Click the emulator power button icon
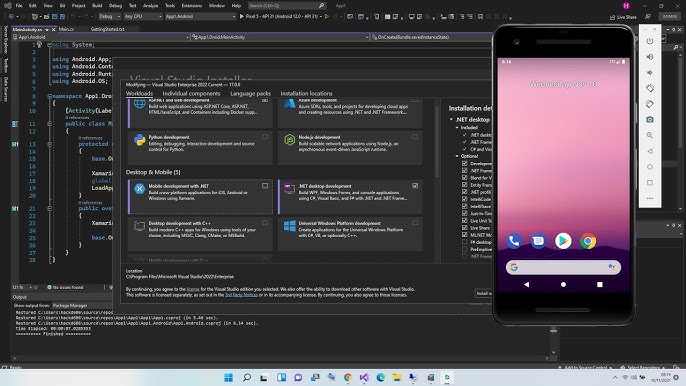Screen dimensions: 686x386 (x=650, y=41)
